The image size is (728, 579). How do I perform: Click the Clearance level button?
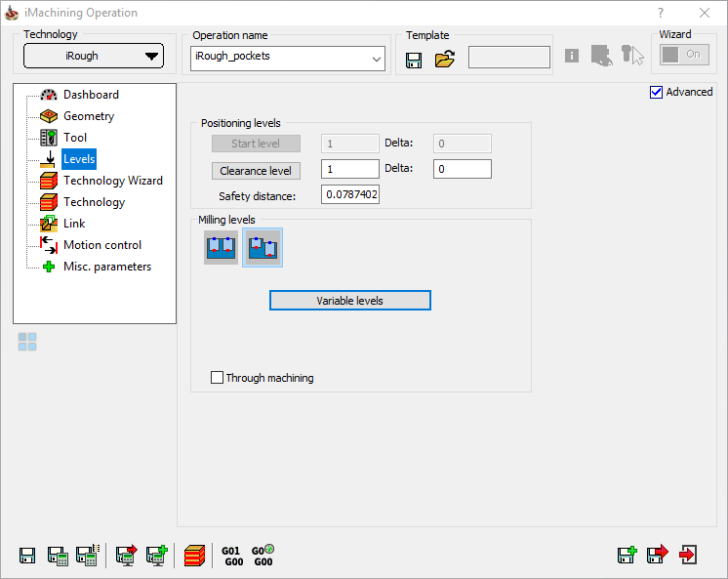point(256,171)
